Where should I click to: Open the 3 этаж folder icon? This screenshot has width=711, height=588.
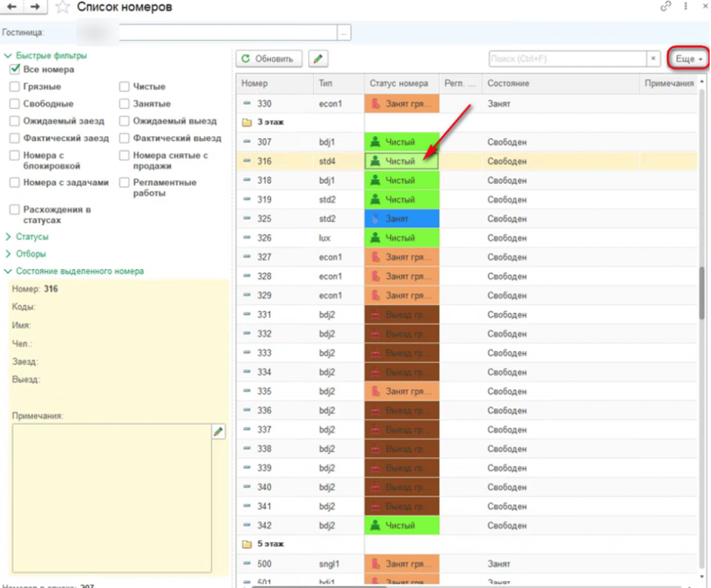(x=246, y=122)
